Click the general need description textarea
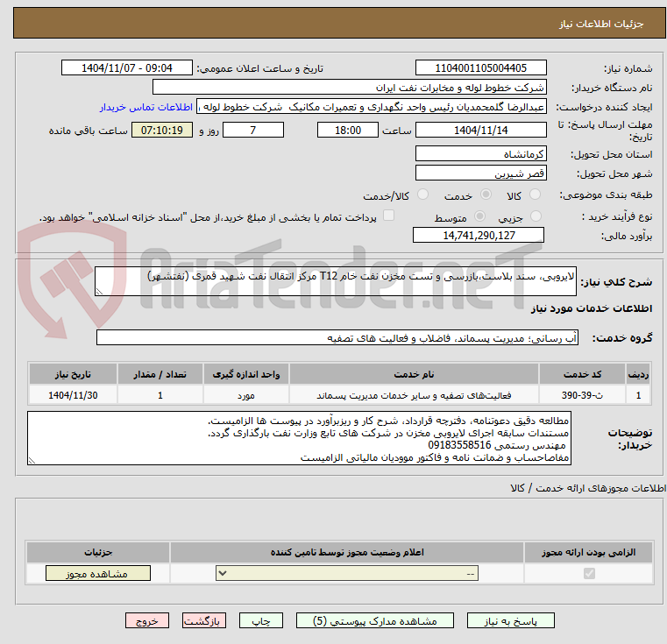The height and width of the screenshot is (644, 667). [x=336, y=281]
